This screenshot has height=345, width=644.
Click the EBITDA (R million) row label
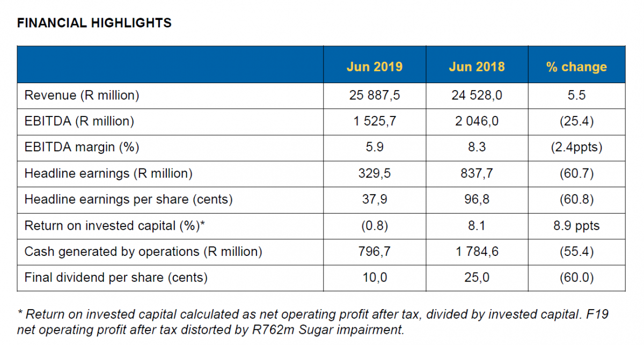point(79,121)
